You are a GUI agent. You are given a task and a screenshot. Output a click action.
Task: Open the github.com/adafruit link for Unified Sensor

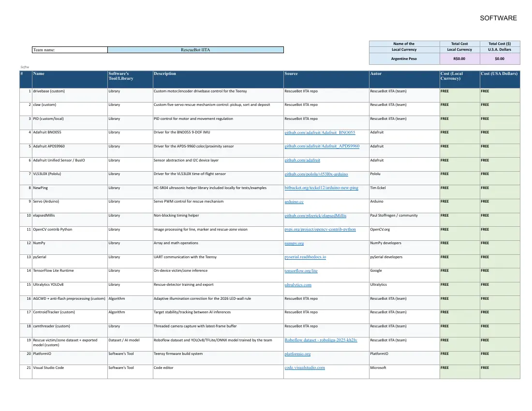(302, 160)
